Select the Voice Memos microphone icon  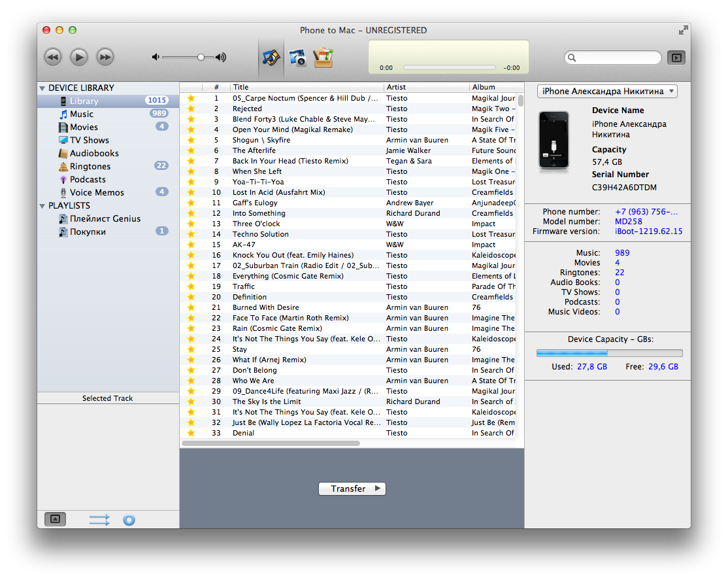63,192
